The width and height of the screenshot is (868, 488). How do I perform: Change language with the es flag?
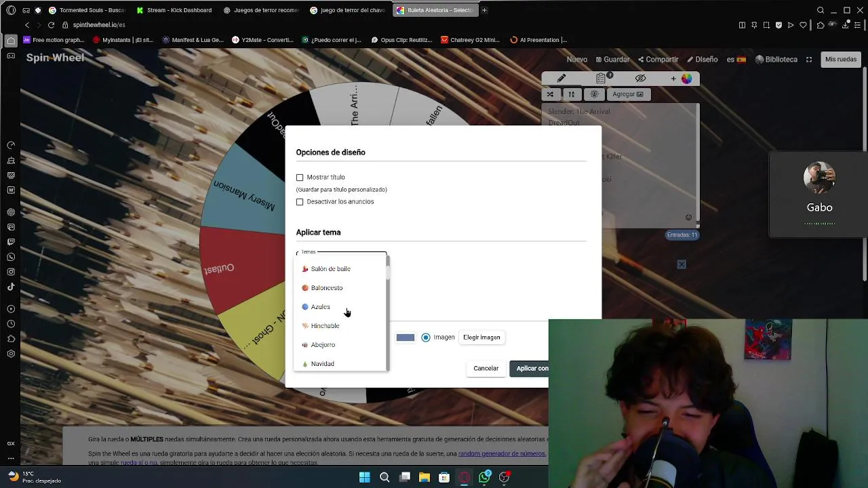[x=736, y=60]
